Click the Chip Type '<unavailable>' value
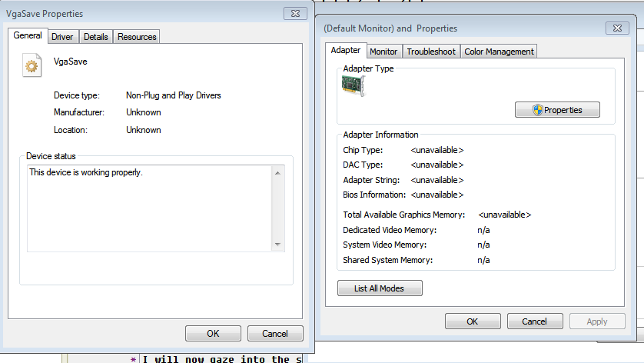Screen dimensions: 644x363 click(437, 150)
